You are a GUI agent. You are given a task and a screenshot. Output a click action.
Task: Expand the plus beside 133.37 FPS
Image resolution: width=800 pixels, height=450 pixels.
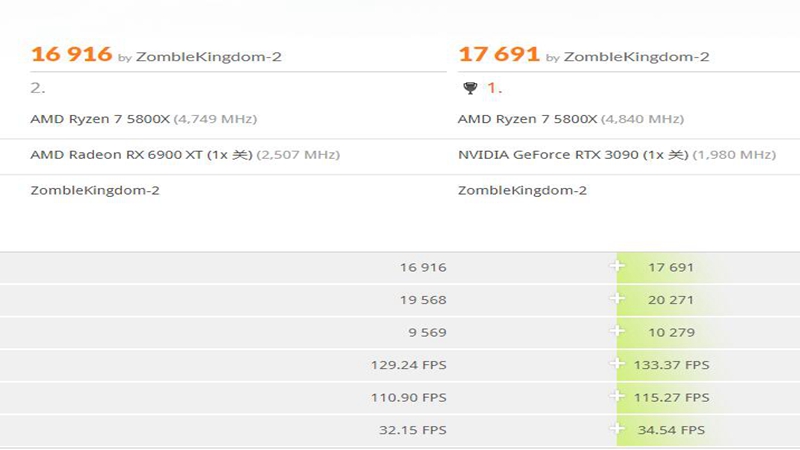(x=617, y=365)
